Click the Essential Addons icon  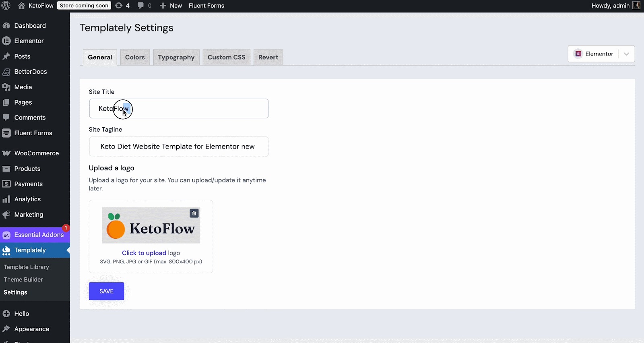(6, 235)
